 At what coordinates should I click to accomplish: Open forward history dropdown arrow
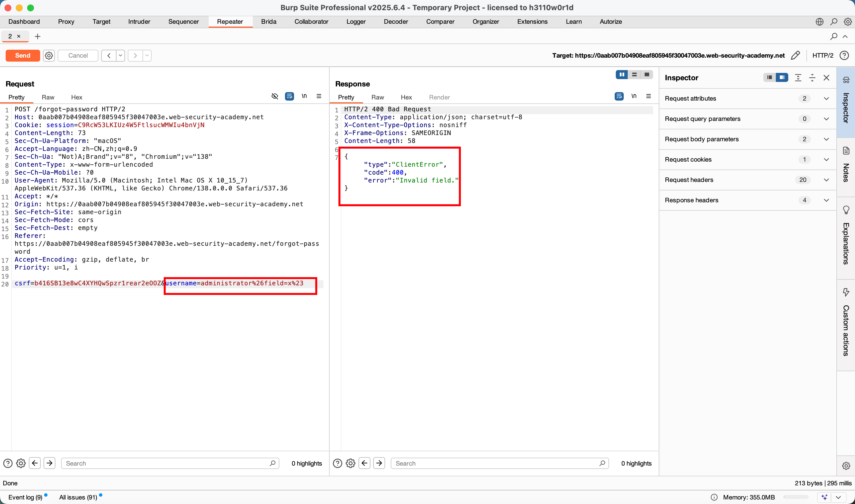click(x=147, y=55)
